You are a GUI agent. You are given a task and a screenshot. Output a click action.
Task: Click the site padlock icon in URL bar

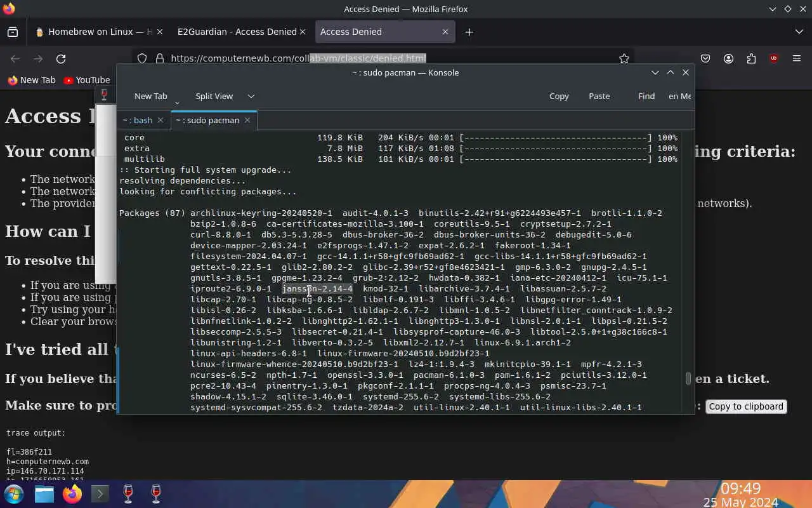[159, 58]
